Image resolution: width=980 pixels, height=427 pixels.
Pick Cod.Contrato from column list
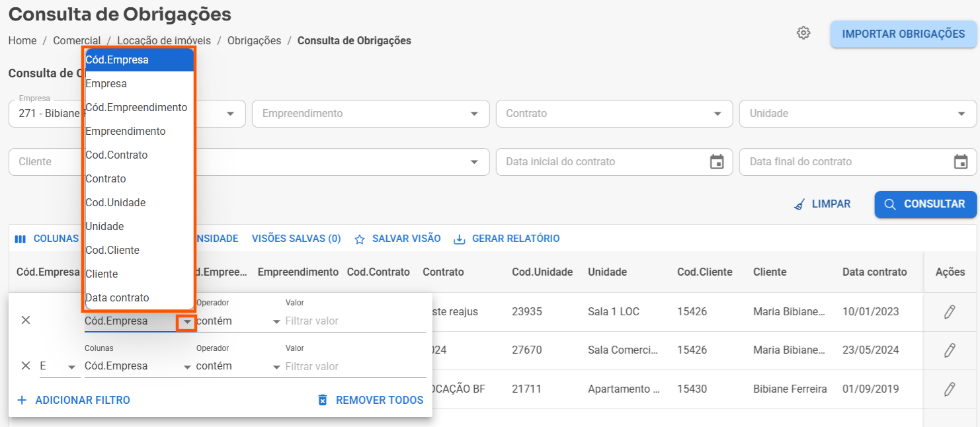(x=140, y=155)
